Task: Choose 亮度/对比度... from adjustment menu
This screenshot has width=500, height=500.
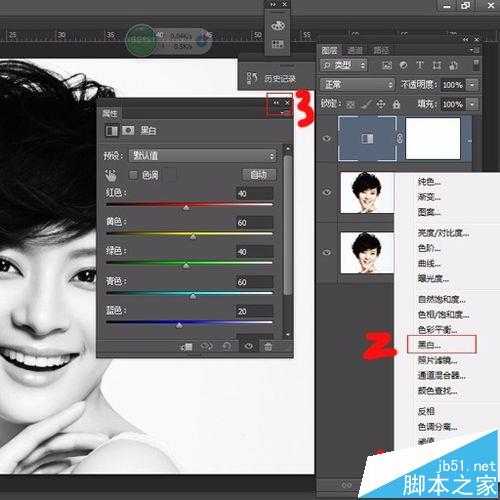Action: [443, 233]
